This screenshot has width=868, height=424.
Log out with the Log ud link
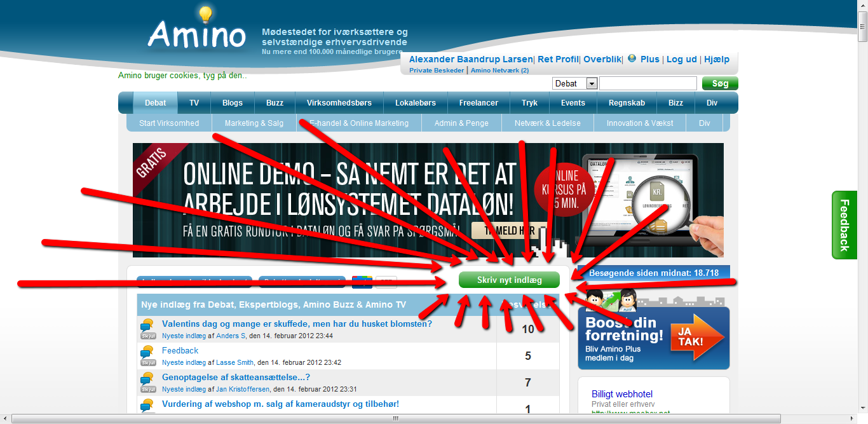pyautogui.click(x=681, y=59)
